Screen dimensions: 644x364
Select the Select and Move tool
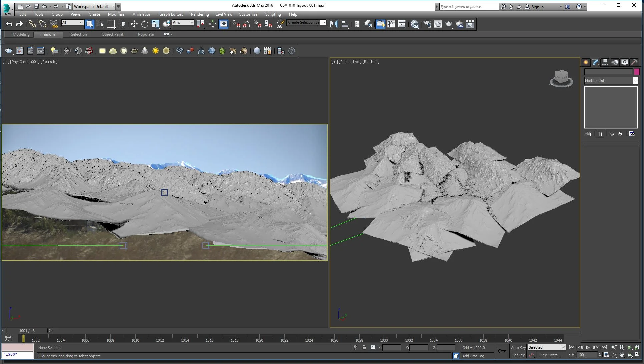(x=134, y=24)
